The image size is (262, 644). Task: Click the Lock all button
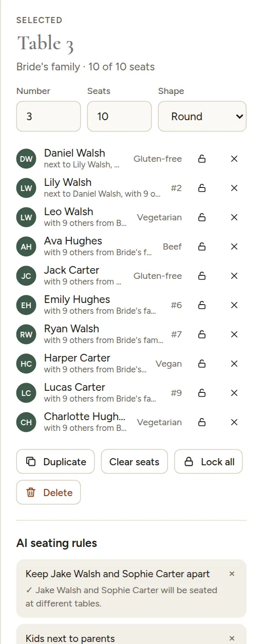(x=209, y=462)
